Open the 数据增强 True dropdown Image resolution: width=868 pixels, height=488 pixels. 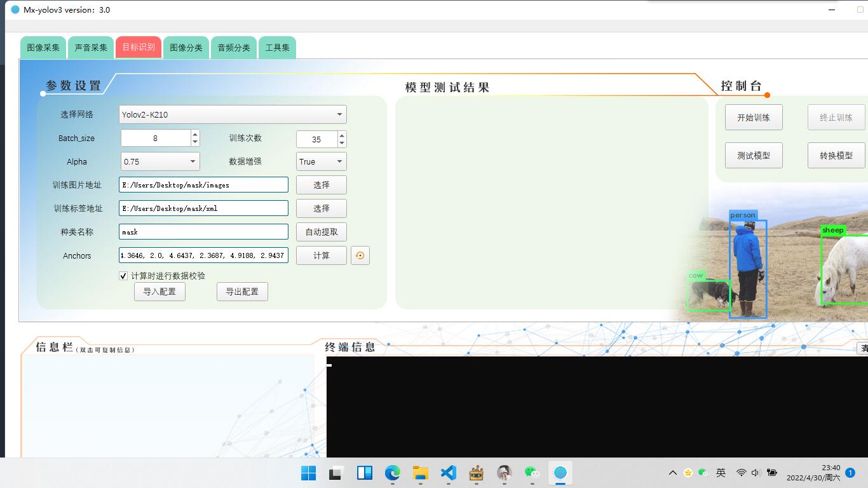point(321,161)
